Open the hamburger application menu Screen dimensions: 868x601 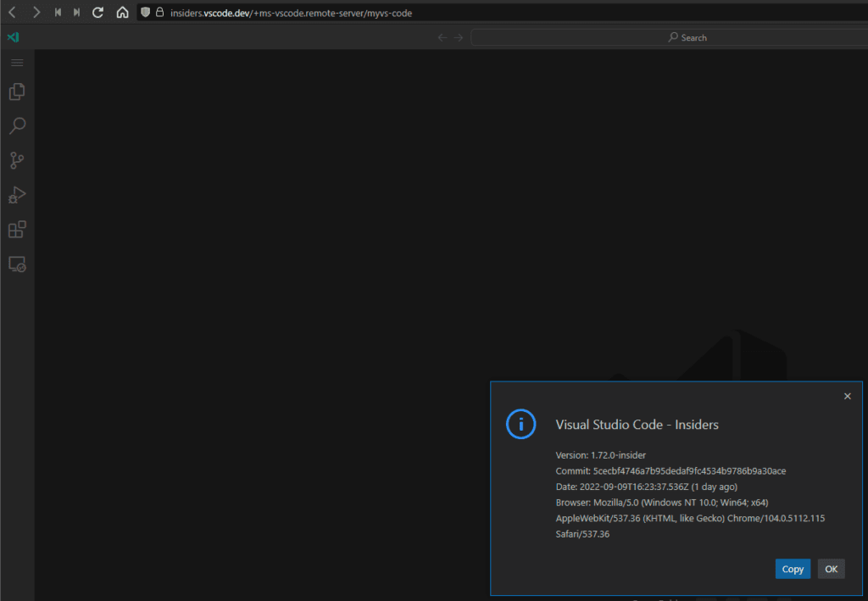click(17, 63)
